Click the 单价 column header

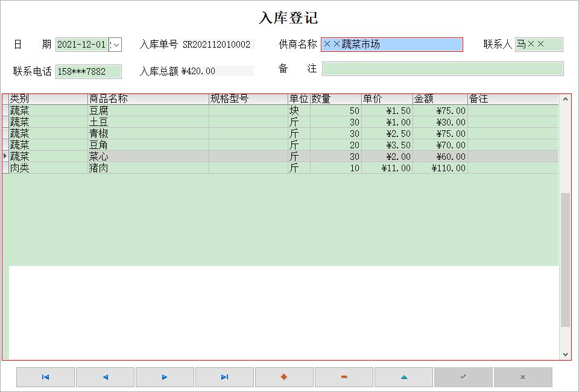point(387,99)
